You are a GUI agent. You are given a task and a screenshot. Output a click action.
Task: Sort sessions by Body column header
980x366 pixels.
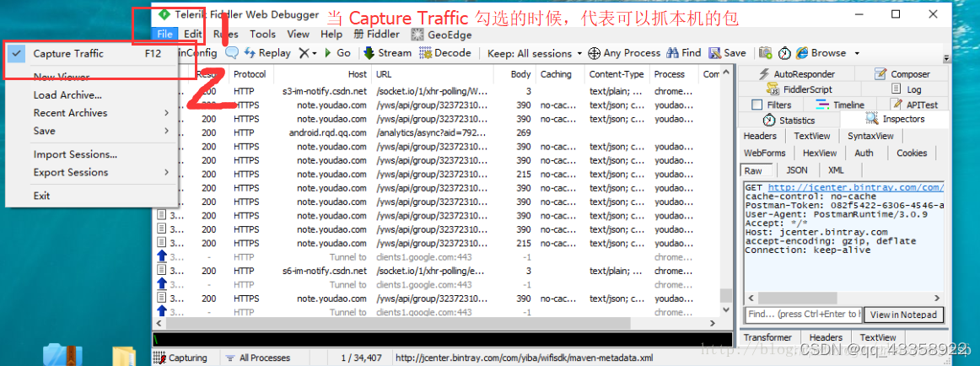[x=520, y=74]
